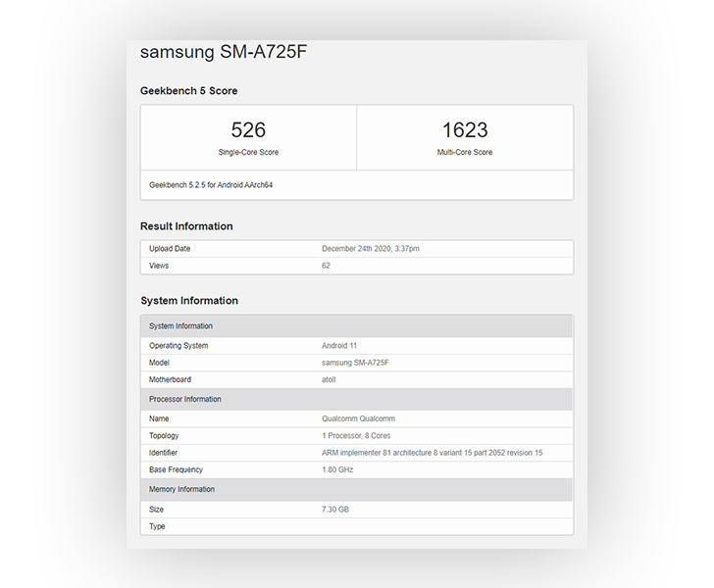Click the 'Multi-Core Score' label
This screenshot has width=714, height=588.
(465, 152)
